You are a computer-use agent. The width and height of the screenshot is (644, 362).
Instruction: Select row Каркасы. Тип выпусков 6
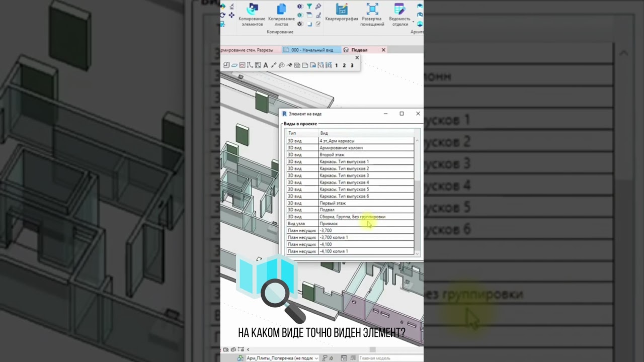point(350,196)
